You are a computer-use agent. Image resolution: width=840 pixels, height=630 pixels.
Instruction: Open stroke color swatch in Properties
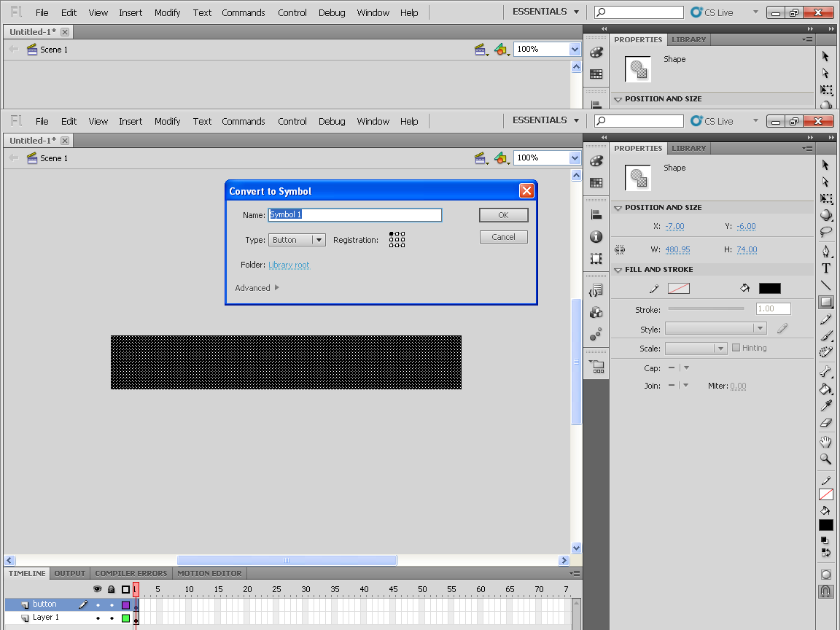pos(679,288)
